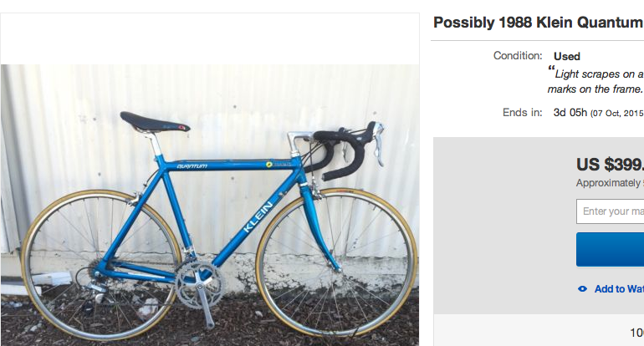
Task: Focus the Enter your max bid field
Action: point(610,211)
